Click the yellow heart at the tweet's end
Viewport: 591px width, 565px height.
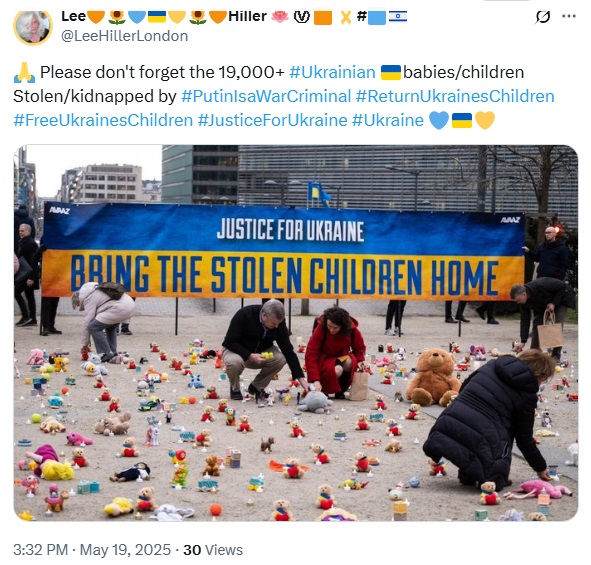484,121
